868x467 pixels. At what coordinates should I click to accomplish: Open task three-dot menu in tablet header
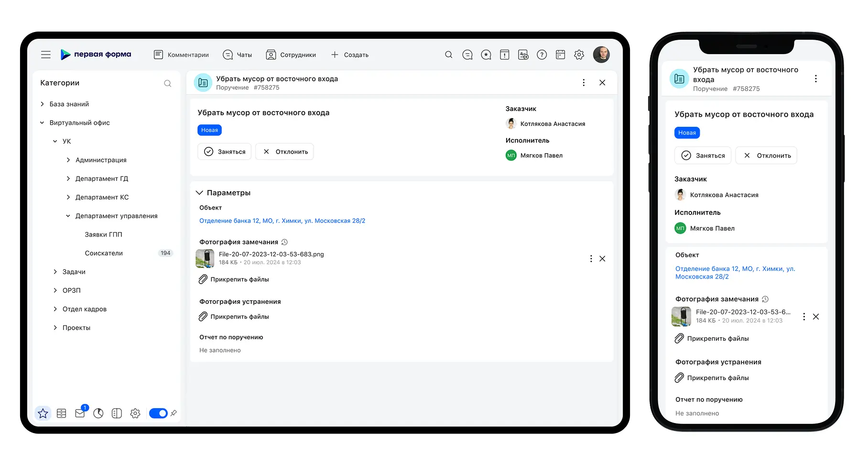pyautogui.click(x=584, y=83)
